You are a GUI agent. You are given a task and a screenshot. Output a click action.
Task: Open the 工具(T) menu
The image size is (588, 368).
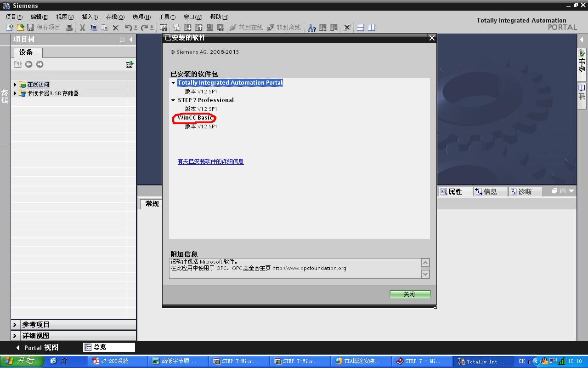pos(167,17)
